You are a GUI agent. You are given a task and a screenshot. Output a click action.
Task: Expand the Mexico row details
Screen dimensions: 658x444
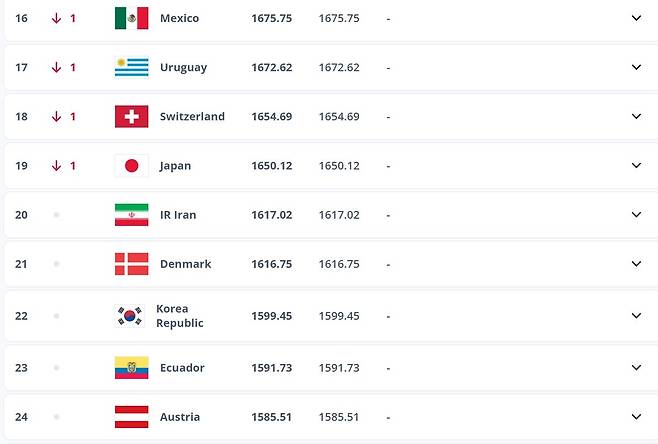click(x=636, y=18)
